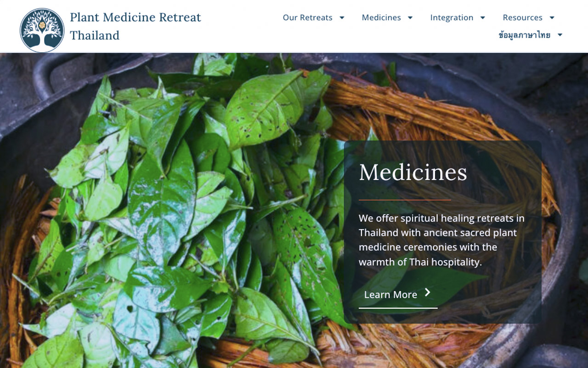The height and width of the screenshot is (368, 588).
Task: Click the spiritual healing retreats description text
Action: click(441, 240)
